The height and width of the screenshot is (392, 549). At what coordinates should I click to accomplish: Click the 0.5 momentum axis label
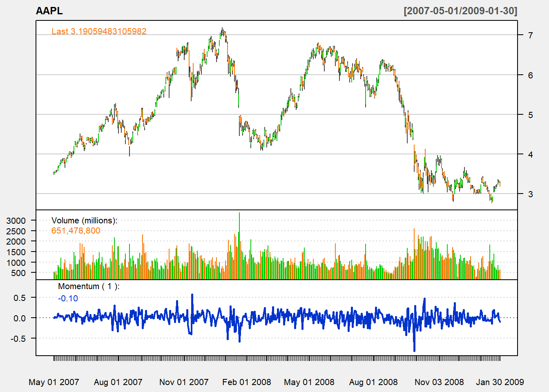pyautogui.click(x=20, y=298)
